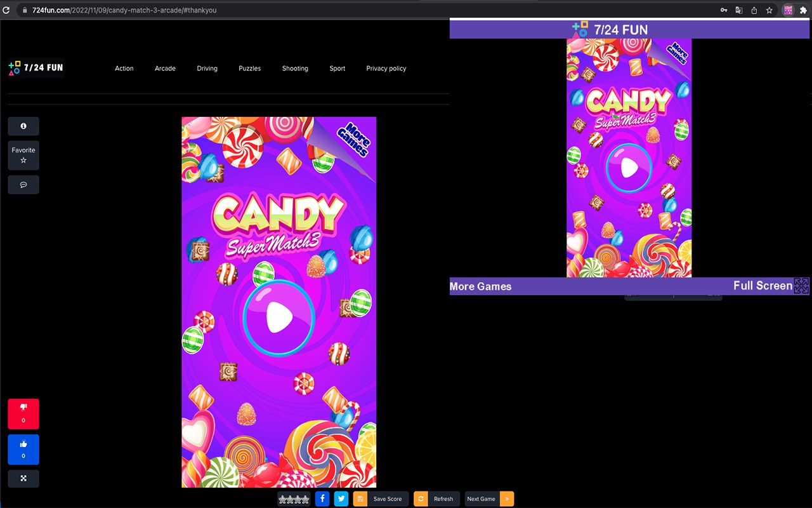Click the Save Score button
Image resolution: width=812 pixels, height=508 pixels.
381,499
